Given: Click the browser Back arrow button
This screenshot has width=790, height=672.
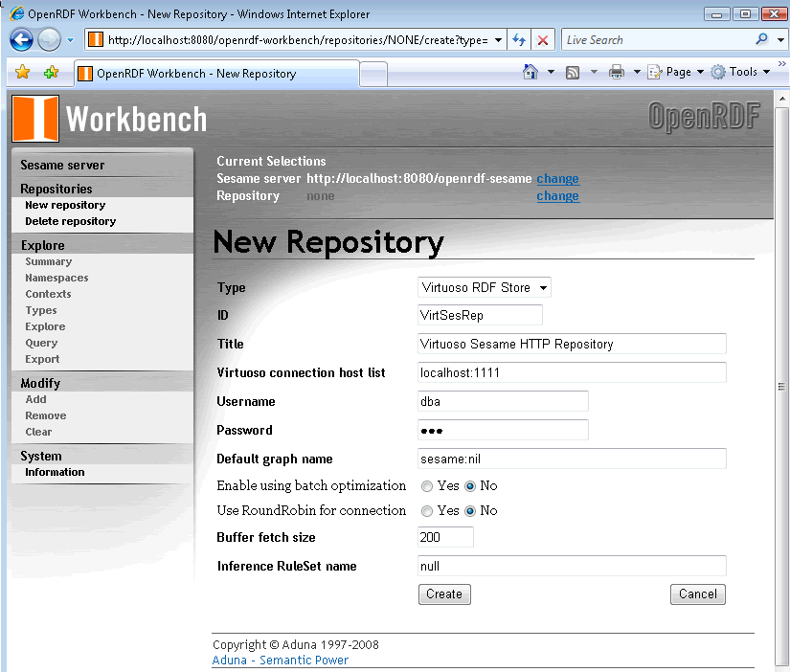Looking at the screenshot, I should (x=22, y=39).
